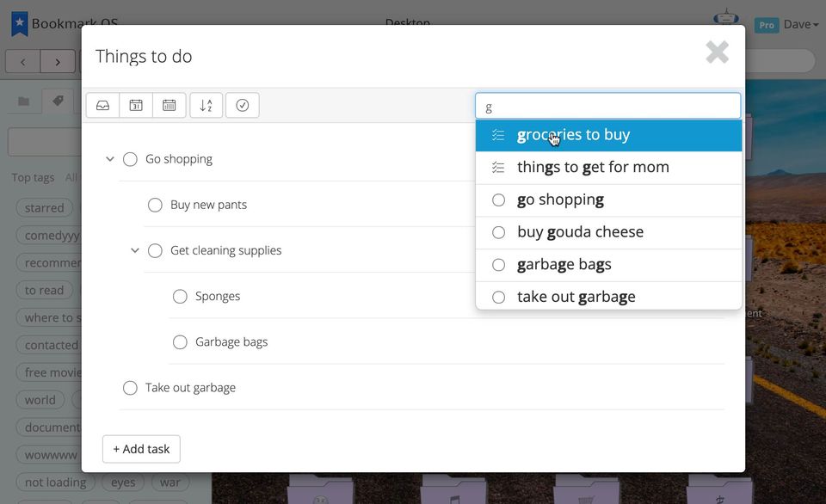
Task: Toggle circle beside 'take out garbage' suggestion
Action: 498,297
